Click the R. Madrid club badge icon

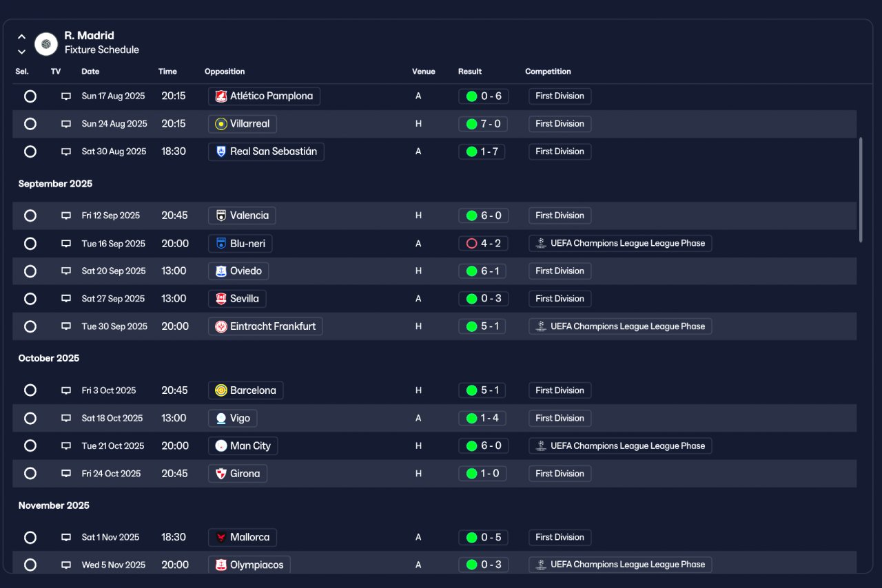46,43
